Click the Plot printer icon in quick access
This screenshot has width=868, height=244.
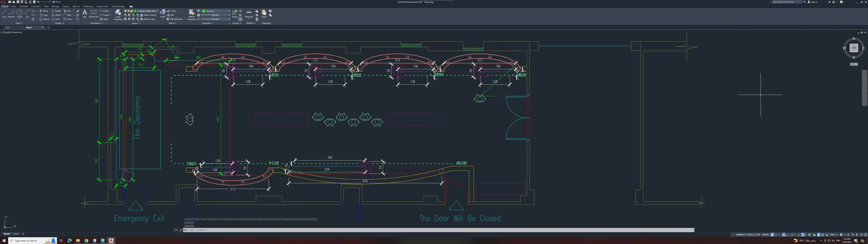coord(34,2)
